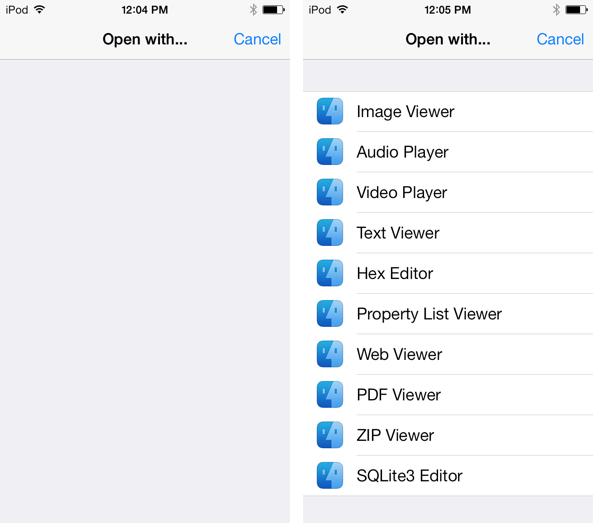Tap the icon beside Text Viewer

(330, 233)
